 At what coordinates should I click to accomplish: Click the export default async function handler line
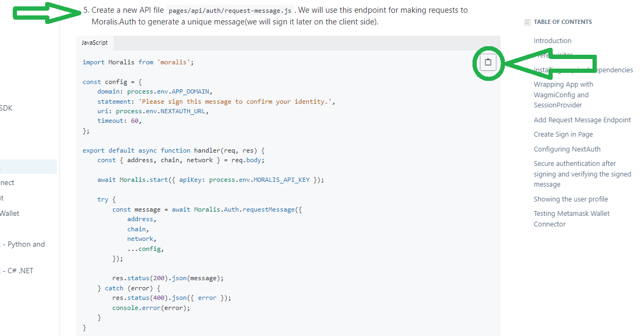(x=174, y=150)
